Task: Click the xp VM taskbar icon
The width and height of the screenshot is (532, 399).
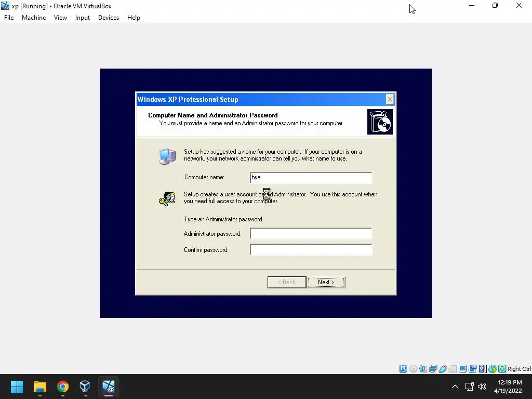Action: (109, 387)
